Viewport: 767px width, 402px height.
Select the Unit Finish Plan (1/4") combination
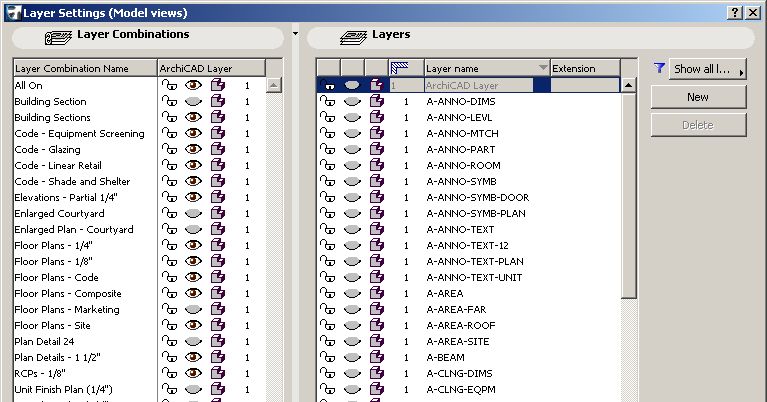tap(64, 390)
